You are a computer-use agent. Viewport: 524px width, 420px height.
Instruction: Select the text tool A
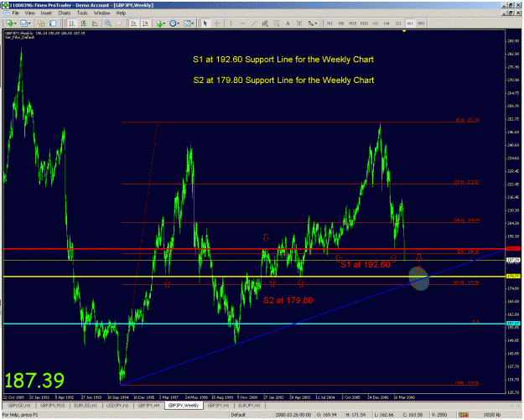(x=288, y=23)
